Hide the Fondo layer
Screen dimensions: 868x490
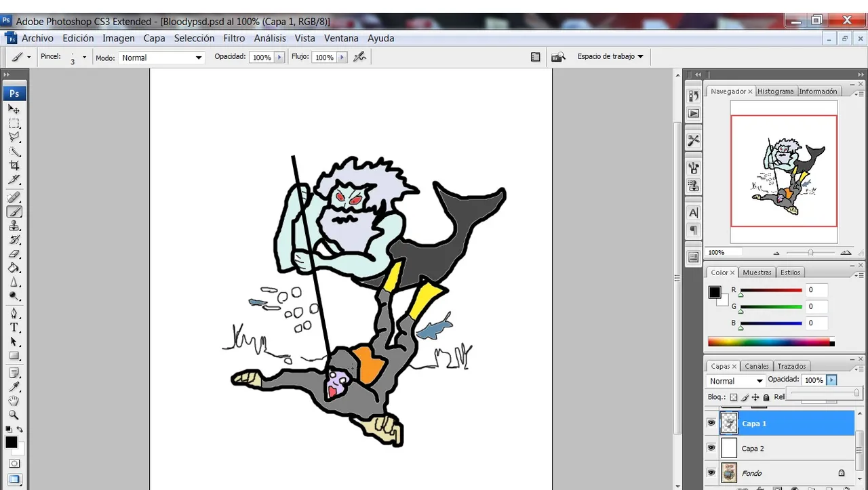(x=711, y=472)
